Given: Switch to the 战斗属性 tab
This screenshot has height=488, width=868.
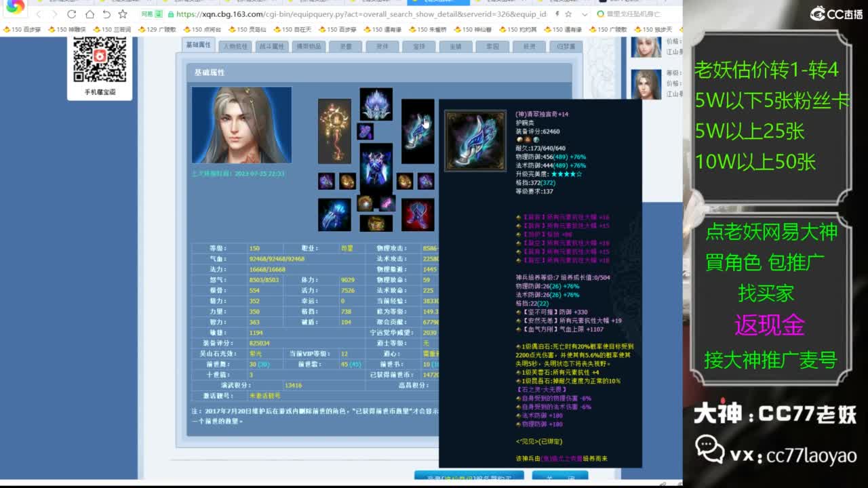Looking at the screenshot, I should tap(271, 46).
